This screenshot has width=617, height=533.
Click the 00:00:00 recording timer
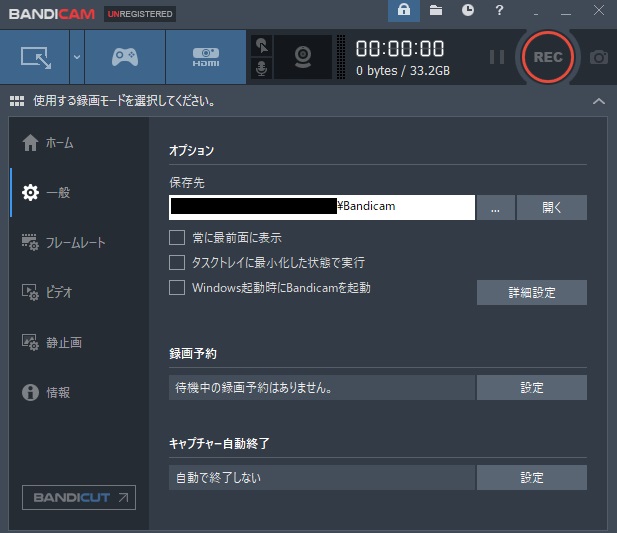[x=400, y=49]
